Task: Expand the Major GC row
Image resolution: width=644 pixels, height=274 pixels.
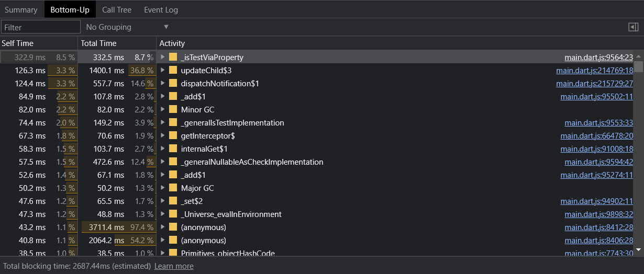Action: (x=163, y=188)
